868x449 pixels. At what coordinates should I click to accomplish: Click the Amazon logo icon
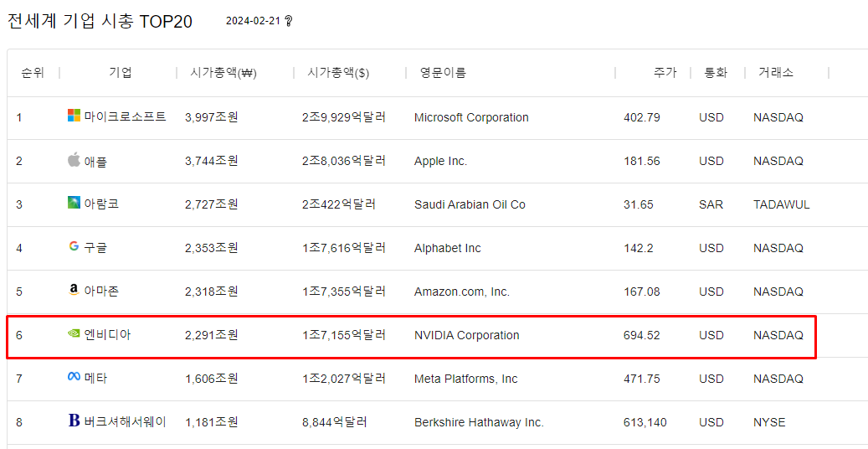pyautogui.click(x=74, y=291)
